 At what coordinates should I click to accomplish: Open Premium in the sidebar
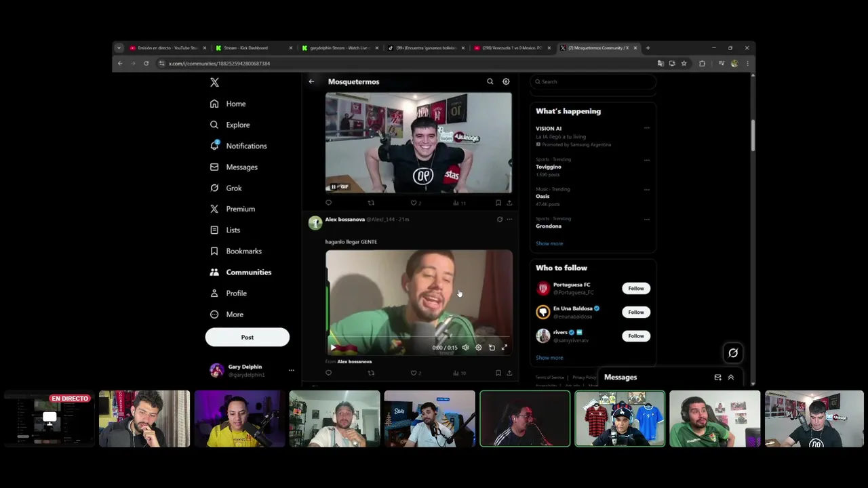click(232, 209)
